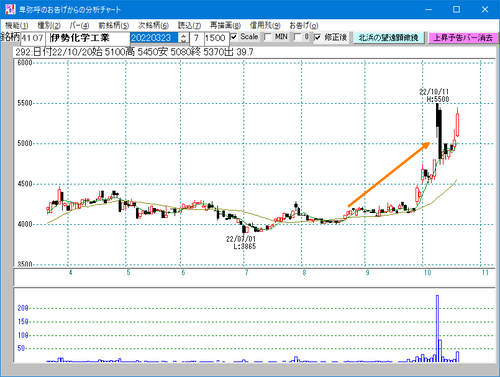Click the field containing 7
This screenshot has height=377, width=500.
197,38
